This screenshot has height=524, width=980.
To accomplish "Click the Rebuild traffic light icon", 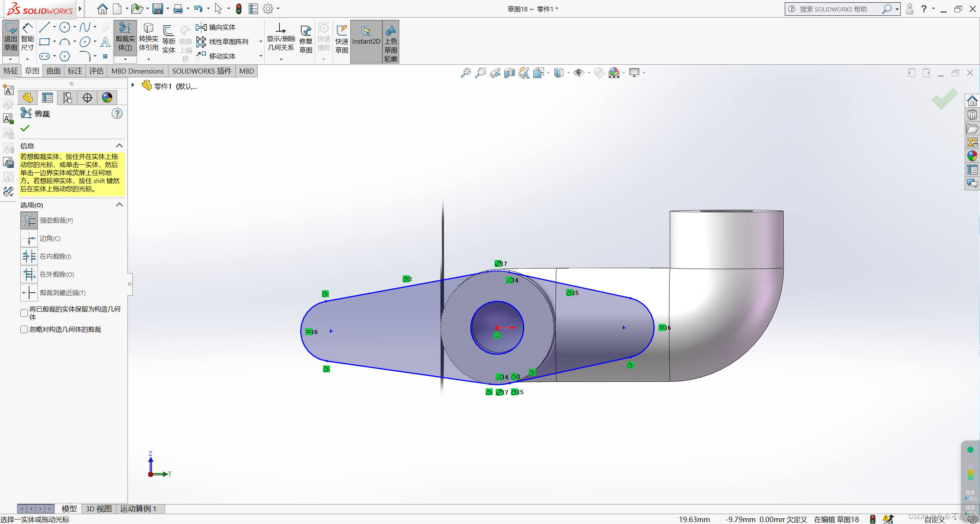I will [239, 9].
